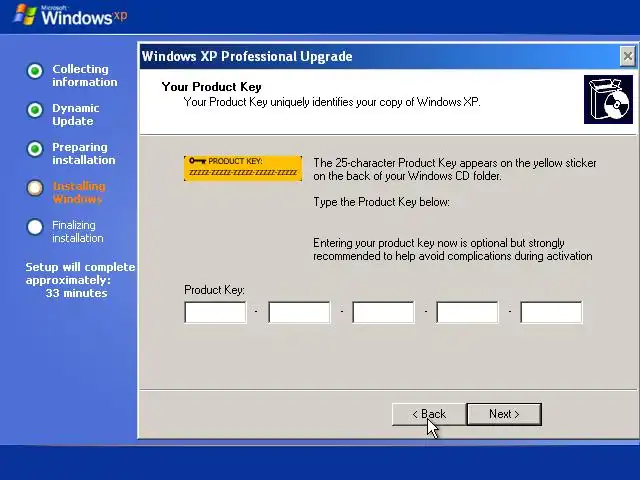Close the Windows XP Professional Upgrade dialog
This screenshot has width=640, height=480.
(x=627, y=56)
